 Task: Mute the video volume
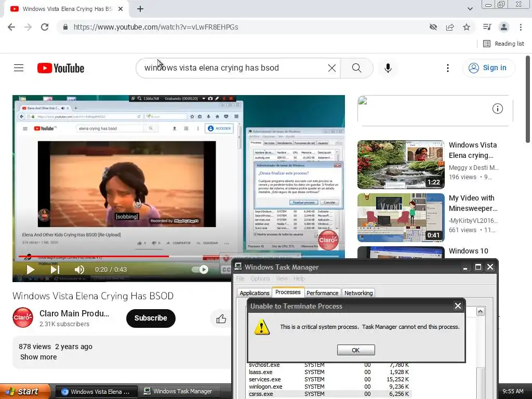pyautogui.click(x=79, y=270)
